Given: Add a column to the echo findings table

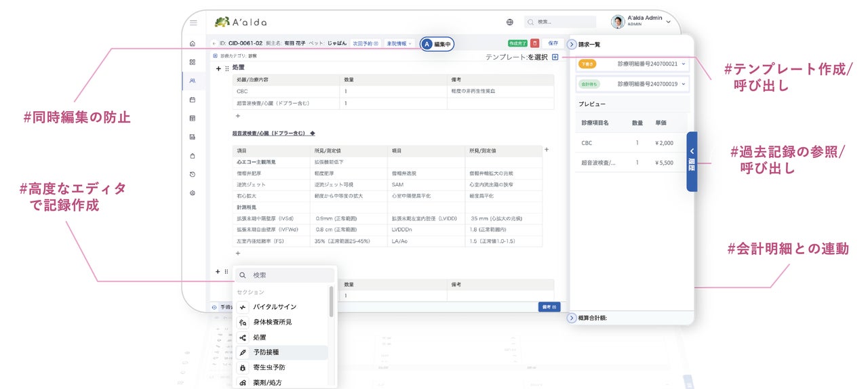Looking at the screenshot, I should pos(547,150).
